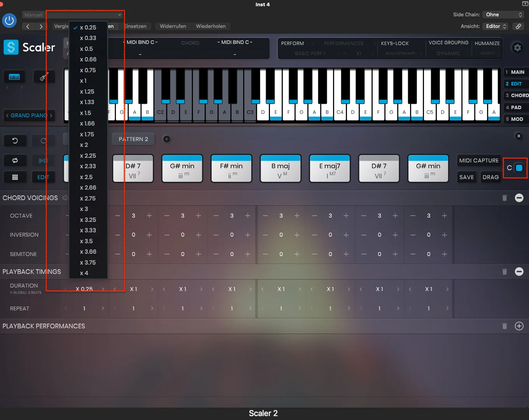
Task: Click the MIDI CAPTURE button
Action: coord(479,160)
